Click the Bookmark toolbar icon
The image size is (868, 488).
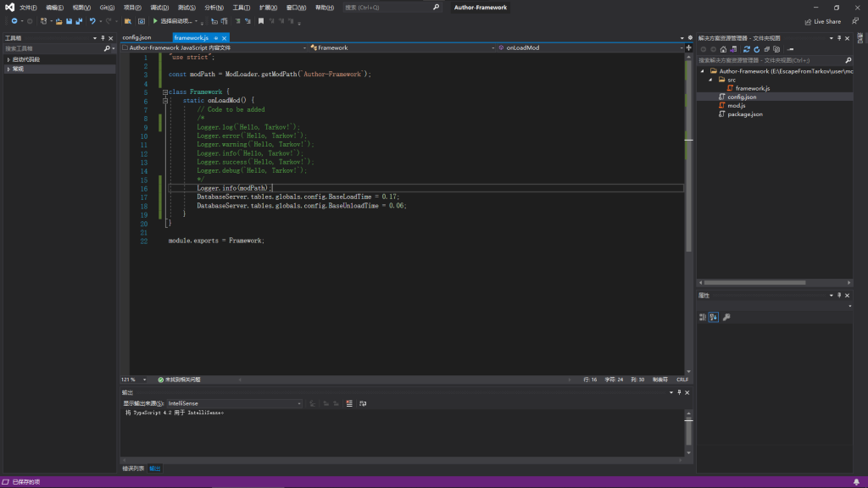click(261, 21)
